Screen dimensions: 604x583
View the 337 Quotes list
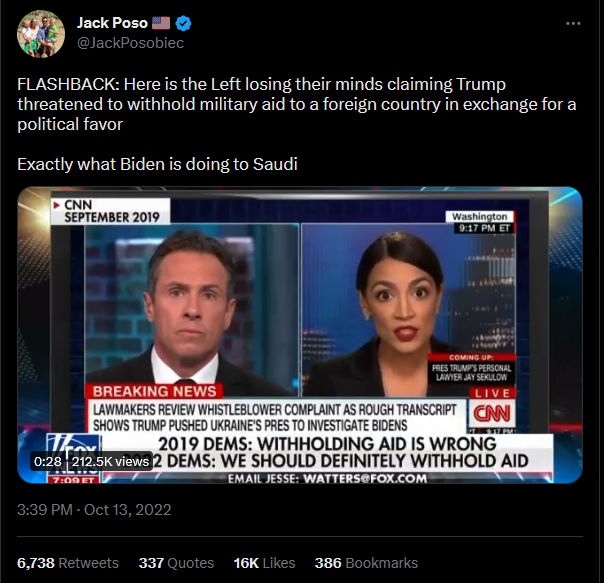(176, 563)
